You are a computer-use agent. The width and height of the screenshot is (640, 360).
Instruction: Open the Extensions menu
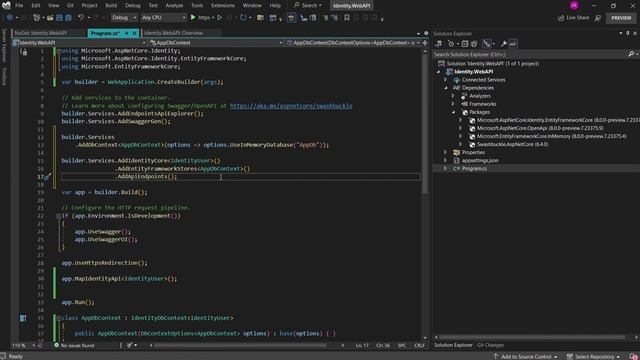point(223,5)
